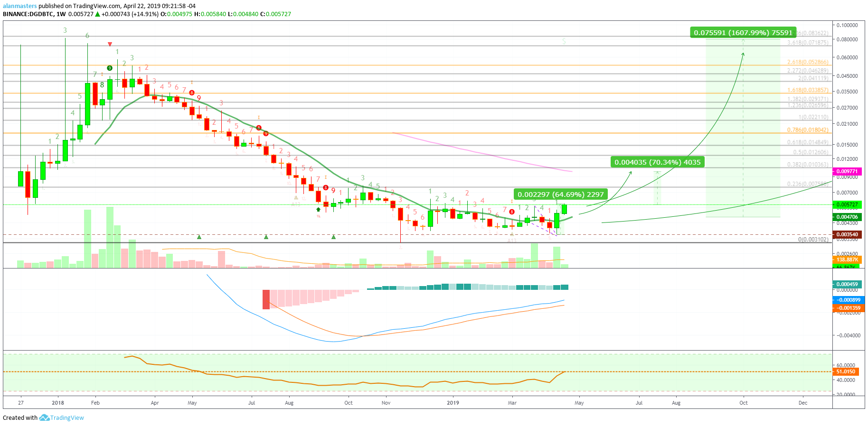Click the teal 0.000459 histogram value tag
Screen dimensions: 868x426
click(847, 284)
